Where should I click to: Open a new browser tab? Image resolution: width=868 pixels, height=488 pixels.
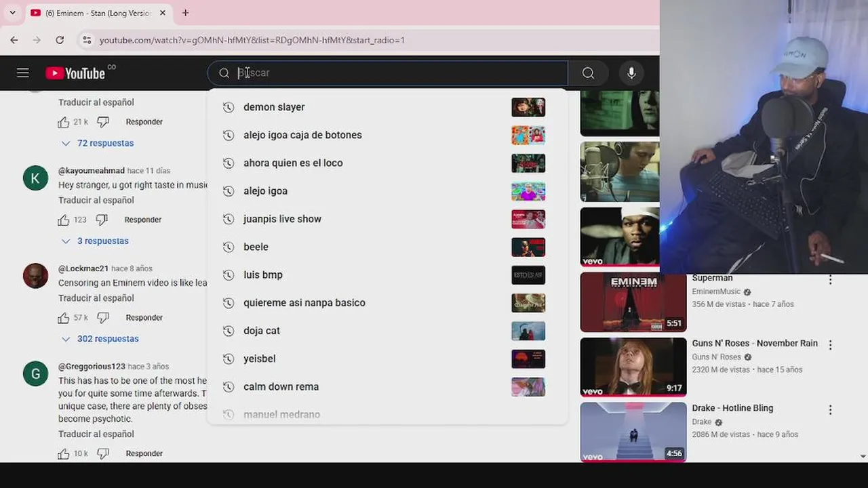pos(185,12)
